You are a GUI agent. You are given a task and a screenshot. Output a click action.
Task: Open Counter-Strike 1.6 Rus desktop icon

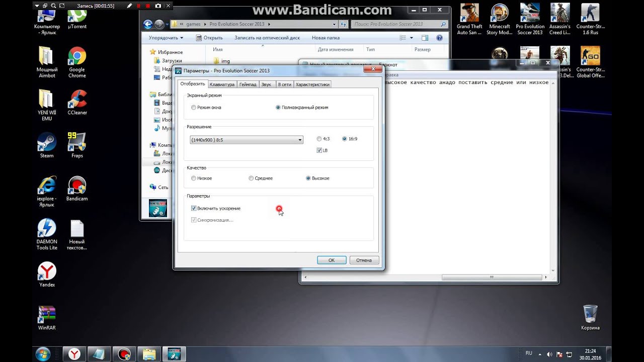pos(590,19)
